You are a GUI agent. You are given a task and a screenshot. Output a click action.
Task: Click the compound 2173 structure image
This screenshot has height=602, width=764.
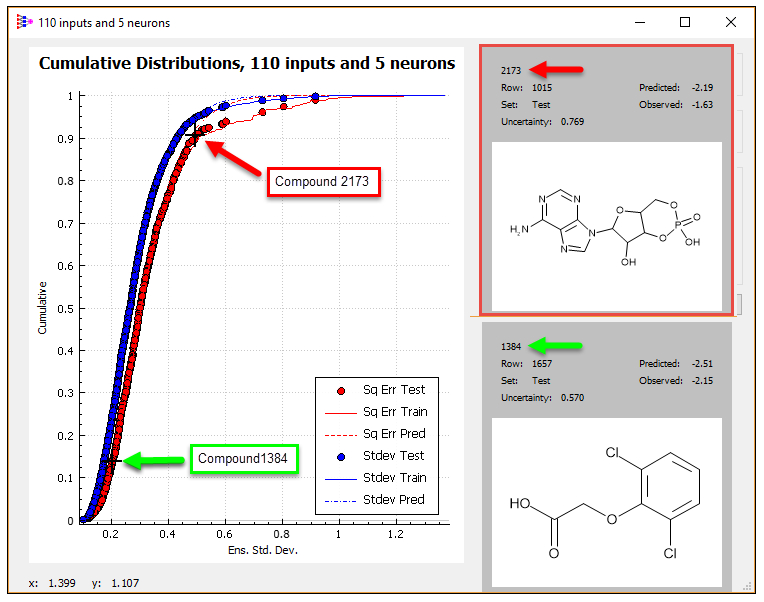click(x=607, y=226)
